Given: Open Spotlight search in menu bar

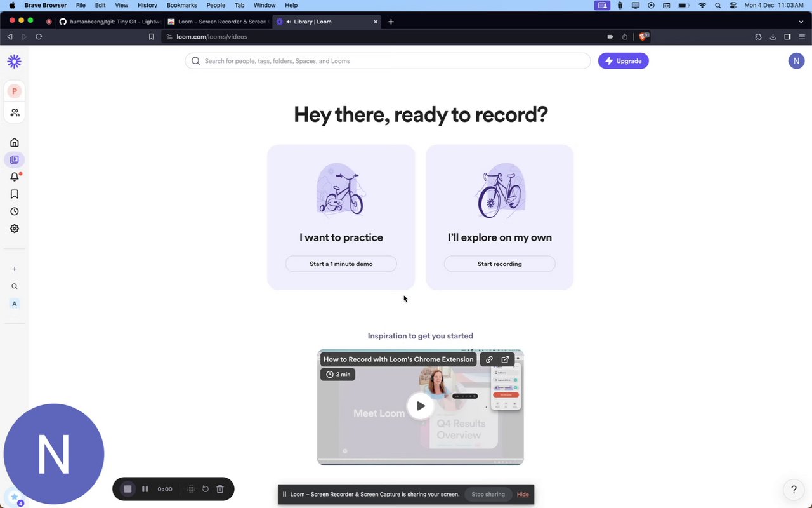Looking at the screenshot, I should pos(718,5).
